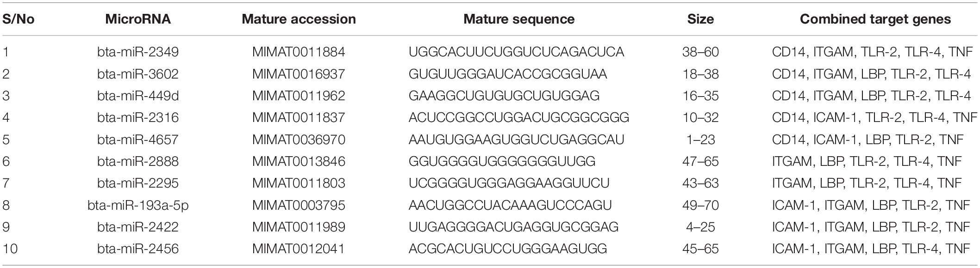980x268 pixels.
Task: Select the bta-miR-2349 cell
Action: point(138,52)
